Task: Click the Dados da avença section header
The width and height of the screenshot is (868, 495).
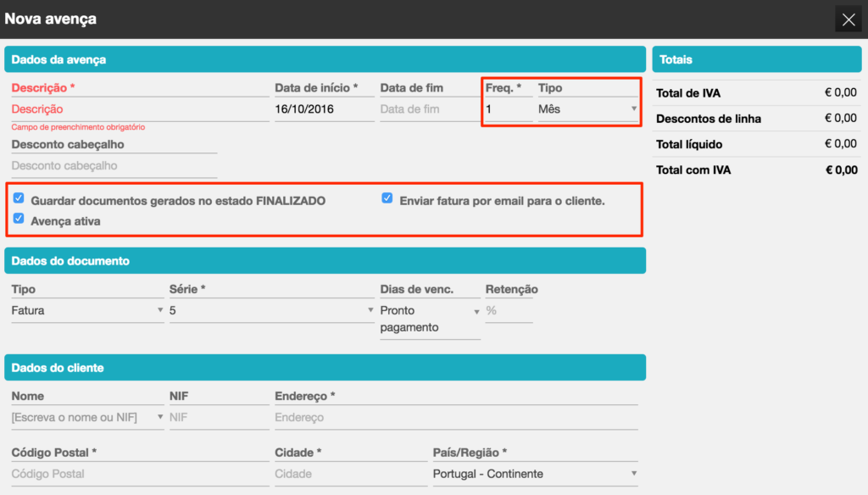Action: 325,59
